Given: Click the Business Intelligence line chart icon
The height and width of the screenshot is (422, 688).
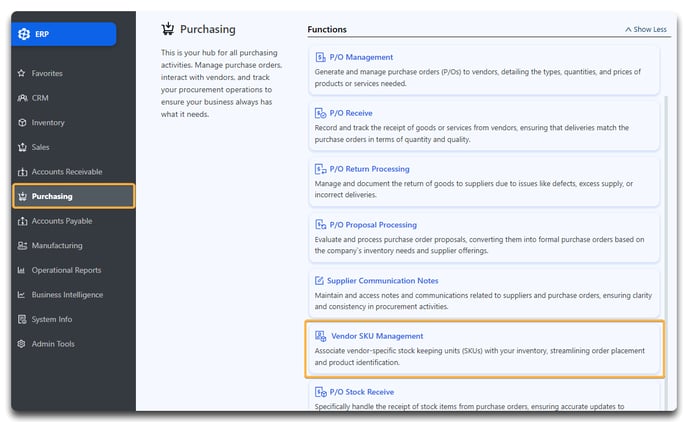Looking at the screenshot, I should pyautogui.click(x=21, y=294).
